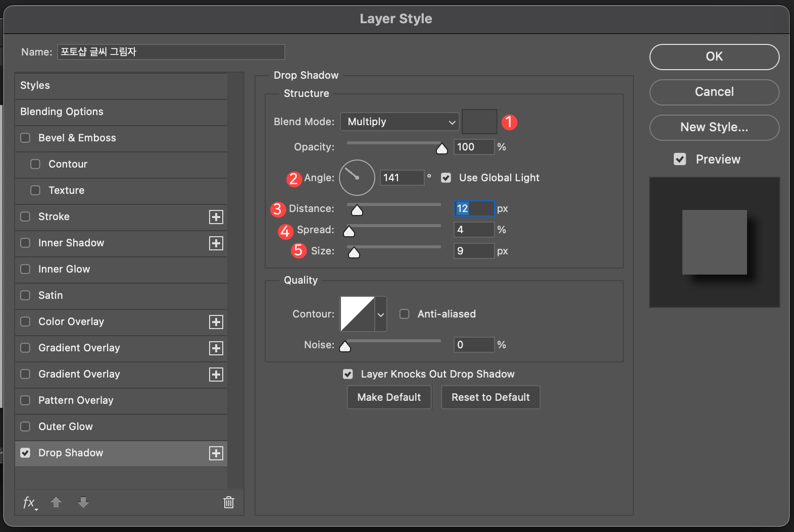Click the Distance slider handle
794x532 pixels.
click(x=357, y=210)
